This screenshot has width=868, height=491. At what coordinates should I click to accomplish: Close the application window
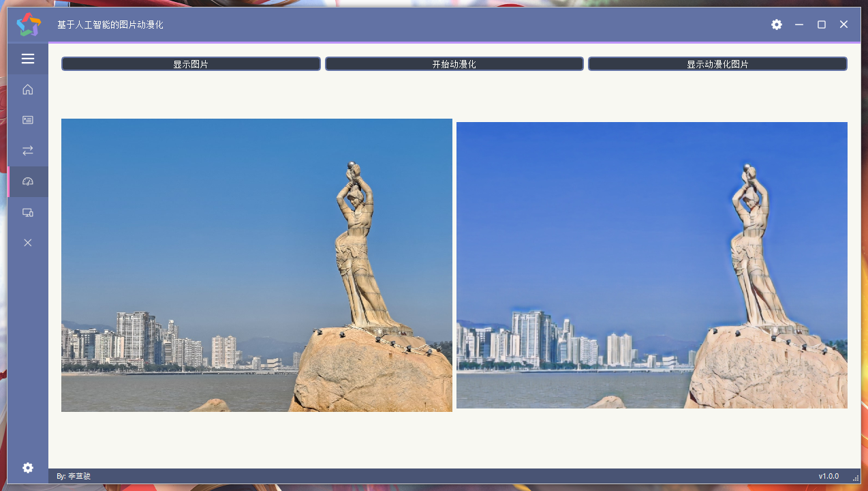843,25
